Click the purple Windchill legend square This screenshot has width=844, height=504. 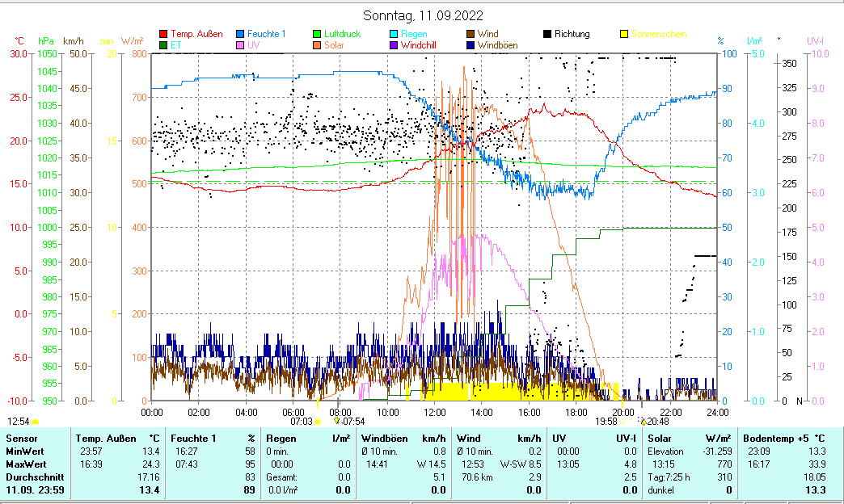point(394,45)
